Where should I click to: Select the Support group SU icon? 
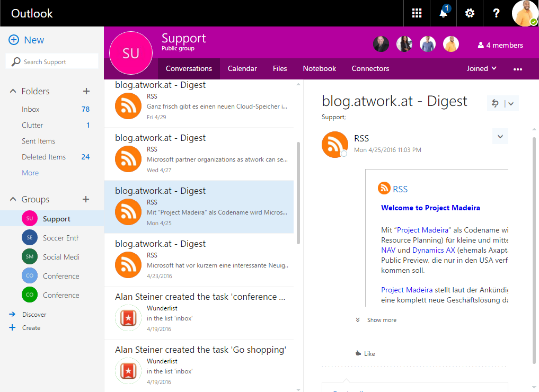tap(30, 218)
